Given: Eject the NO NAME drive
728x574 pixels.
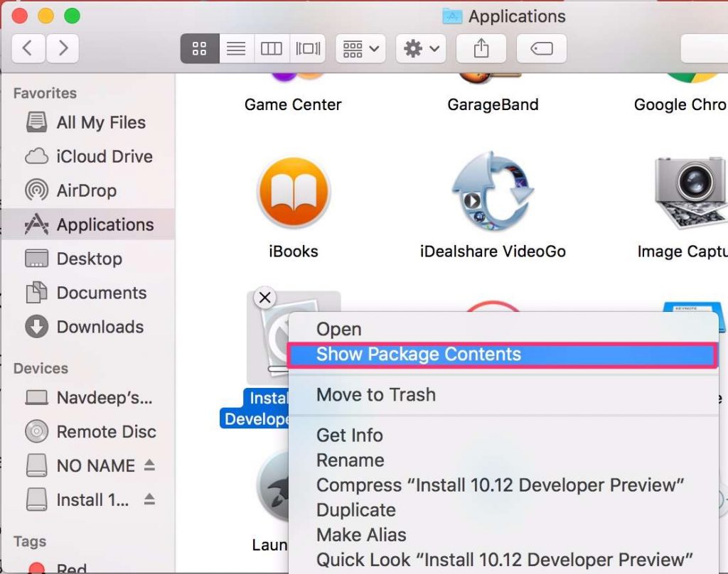Looking at the screenshot, I should (x=149, y=465).
